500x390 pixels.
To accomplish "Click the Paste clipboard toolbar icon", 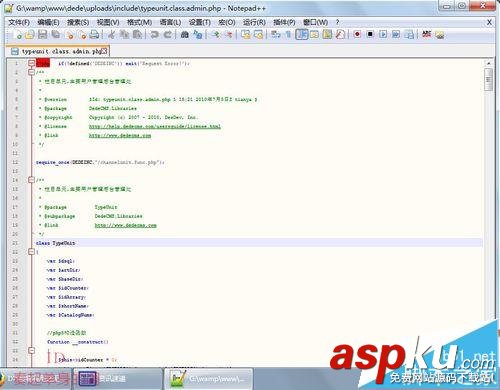I will 137,34.
